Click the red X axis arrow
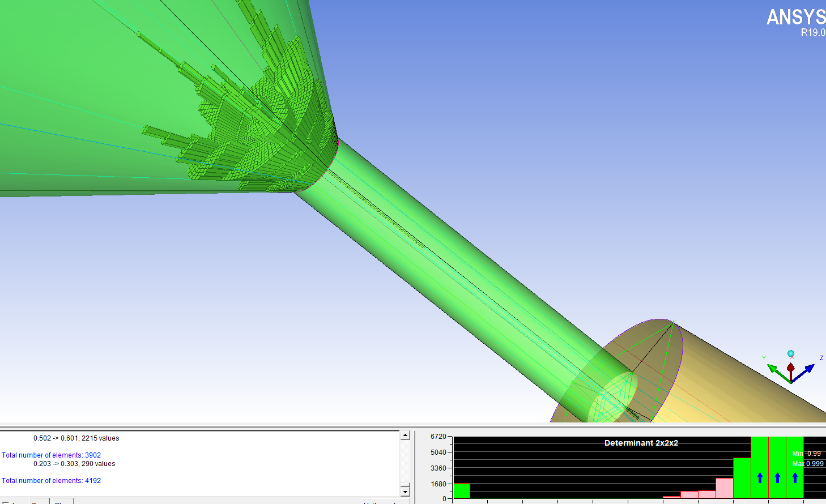Viewport: 826px width, 504px height. pos(790,369)
